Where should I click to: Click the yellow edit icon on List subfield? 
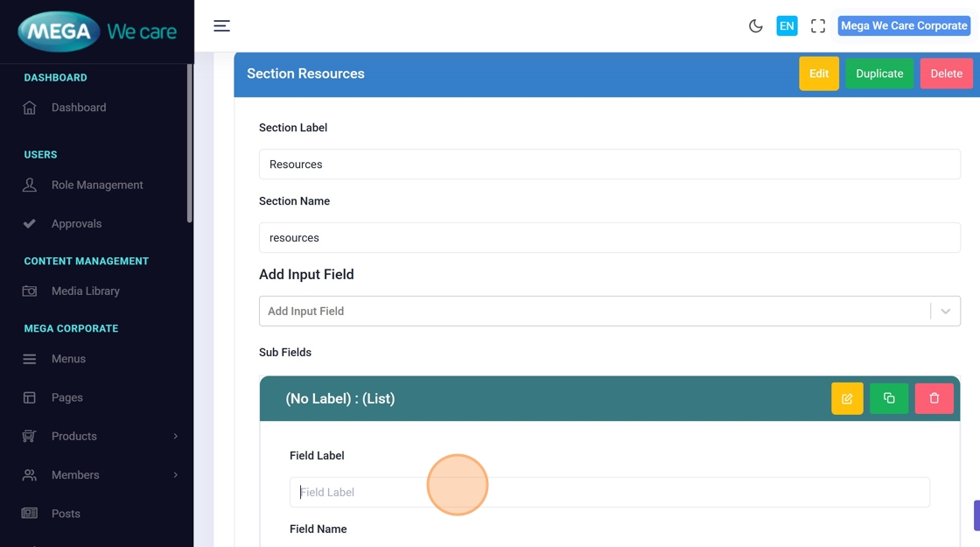click(847, 398)
